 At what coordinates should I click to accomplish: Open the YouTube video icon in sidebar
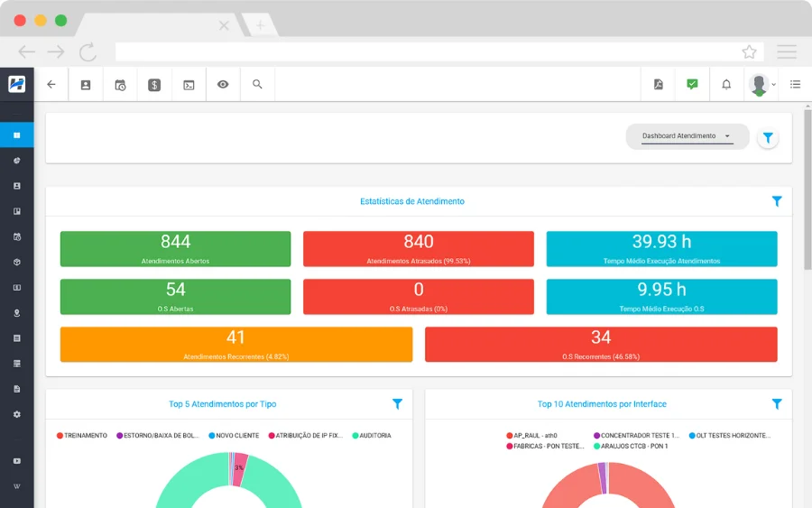point(16,461)
